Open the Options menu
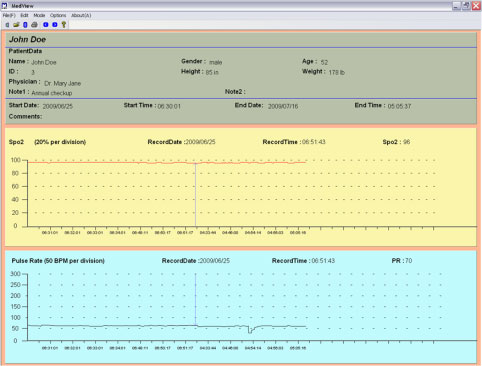This screenshot has width=482, height=366. 58,15
